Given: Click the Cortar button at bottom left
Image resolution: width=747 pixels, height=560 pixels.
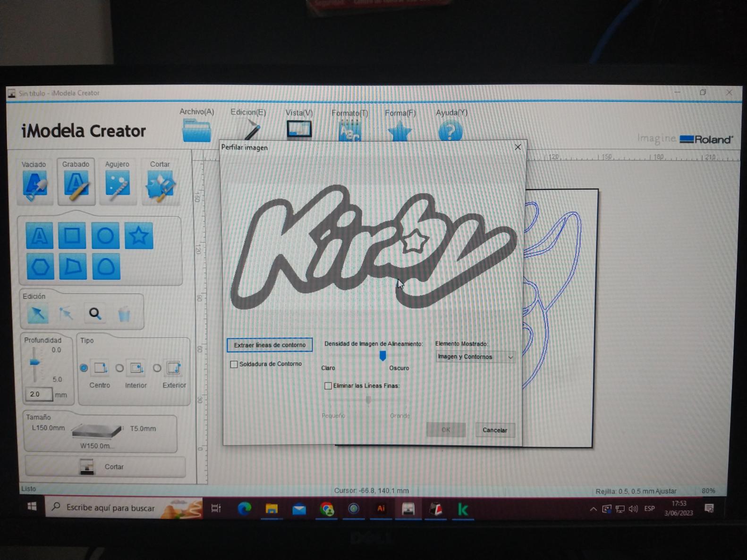Looking at the screenshot, I should tap(105, 467).
